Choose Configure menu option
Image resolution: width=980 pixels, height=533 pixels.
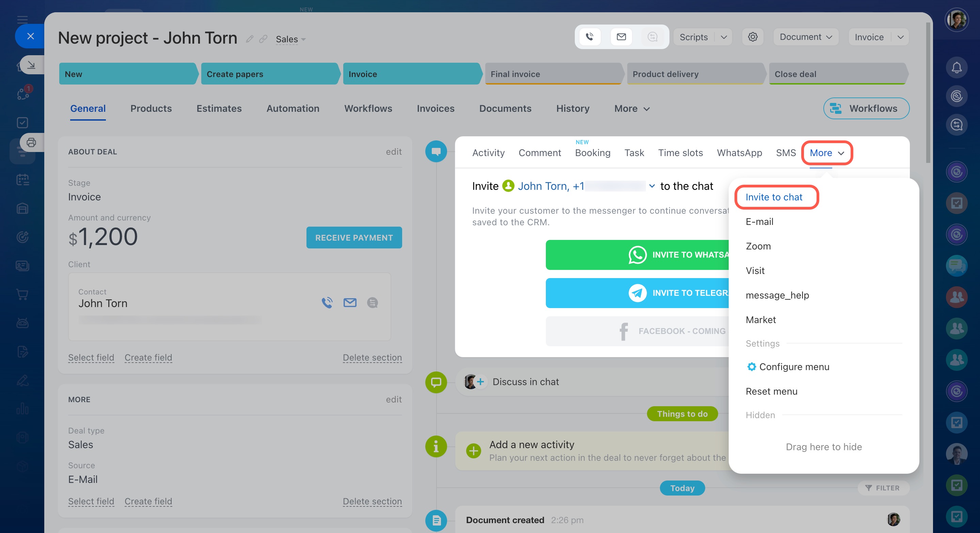click(x=794, y=367)
